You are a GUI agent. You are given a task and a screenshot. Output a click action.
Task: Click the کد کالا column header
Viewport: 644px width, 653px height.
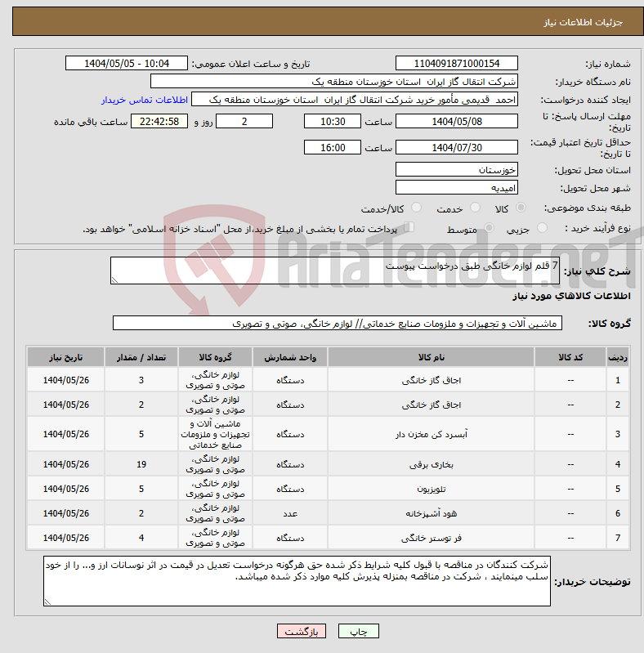point(570,357)
